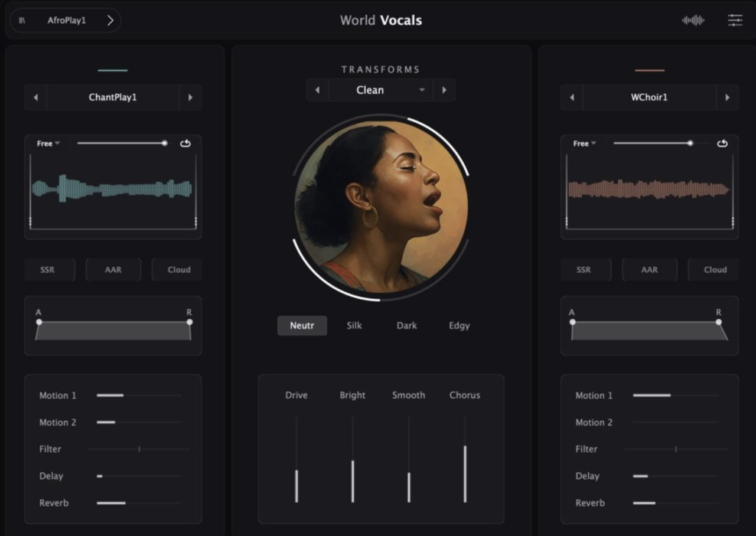The height and width of the screenshot is (536, 756).
Task: Enable AAR mode in the right layer
Action: coord(650,270)
